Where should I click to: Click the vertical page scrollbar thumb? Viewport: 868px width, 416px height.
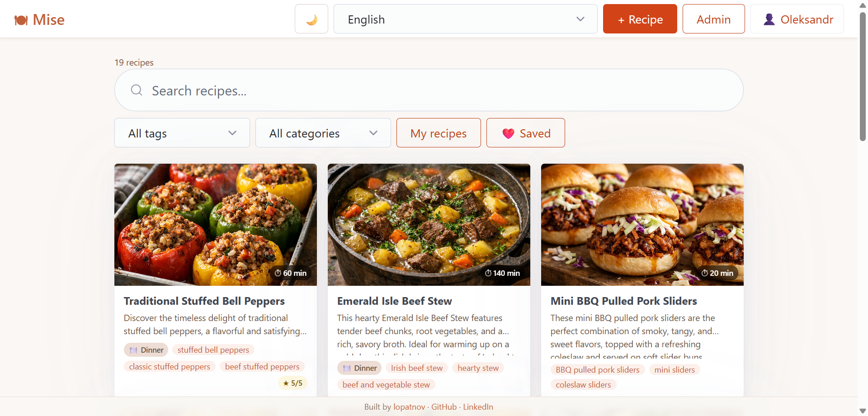point(863,77)
